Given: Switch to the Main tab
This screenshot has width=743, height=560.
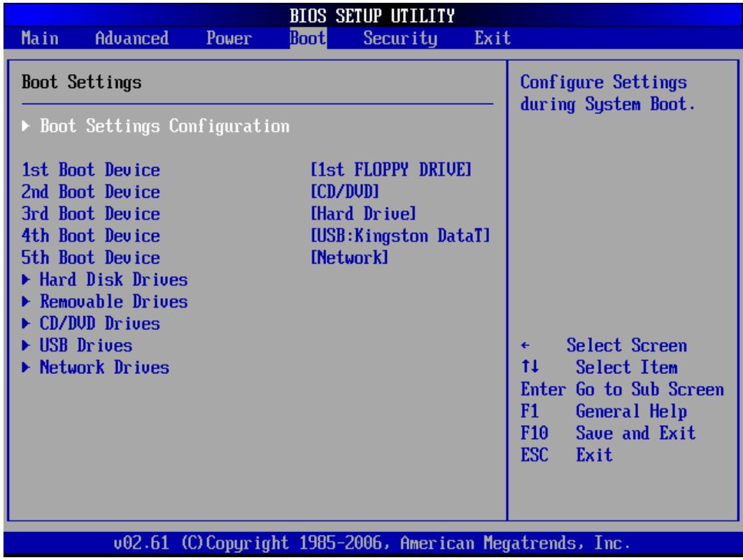Looking at the screenshot, I should pyautogui.click(x=40, y=38).
